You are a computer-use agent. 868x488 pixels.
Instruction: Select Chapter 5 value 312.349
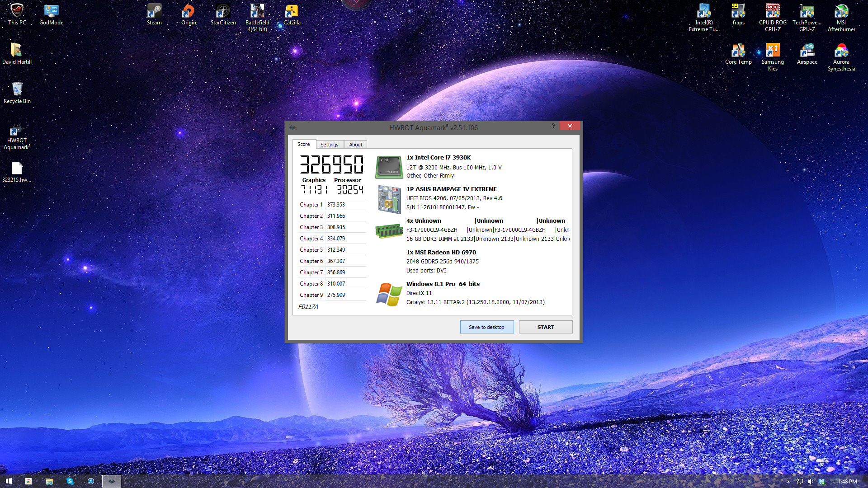(x=336, y=250)
